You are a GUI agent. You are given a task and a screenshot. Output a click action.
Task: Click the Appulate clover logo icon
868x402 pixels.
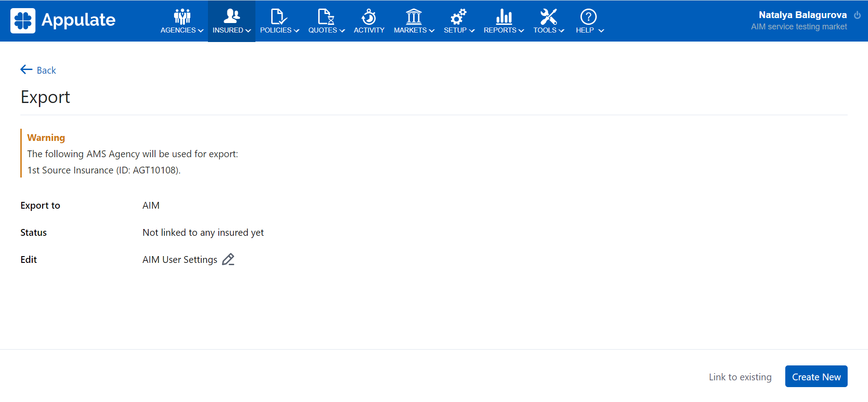(x=23, y=21)
